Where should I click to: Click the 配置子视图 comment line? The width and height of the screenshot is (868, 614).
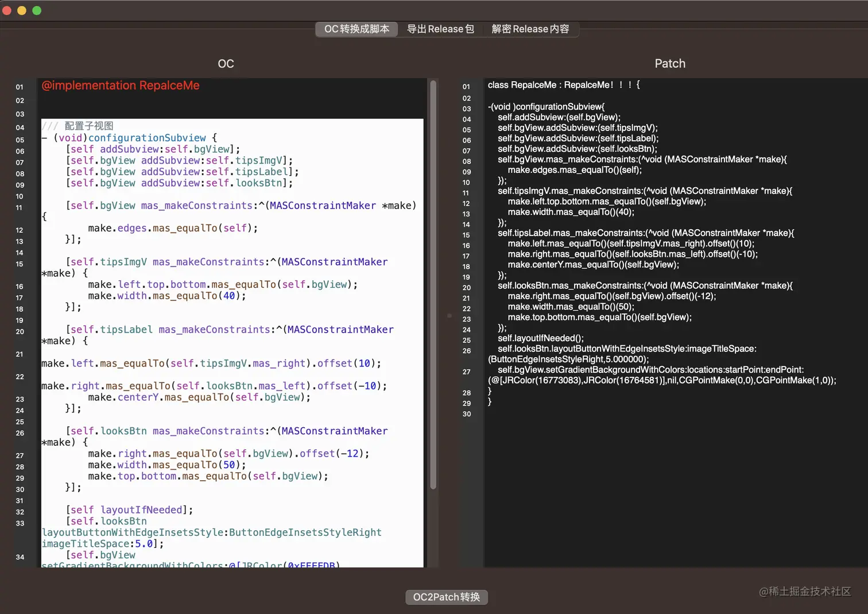77,126
